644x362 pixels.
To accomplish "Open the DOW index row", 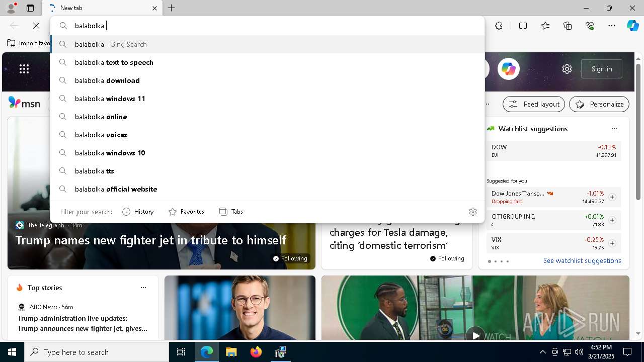I will coord(553,151).
